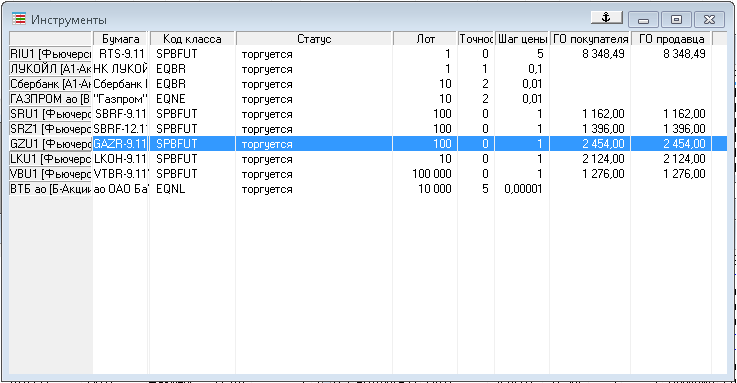The height and width of the screenshot is (383, 737).
Task: Sort by the Статус column header
Action: coord(314,39)
